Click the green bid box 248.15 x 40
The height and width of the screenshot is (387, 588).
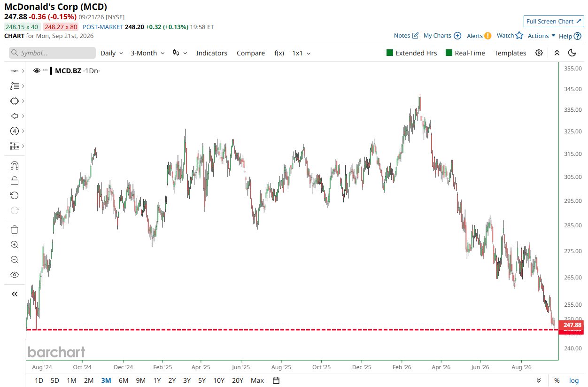(x=23, y=27)
